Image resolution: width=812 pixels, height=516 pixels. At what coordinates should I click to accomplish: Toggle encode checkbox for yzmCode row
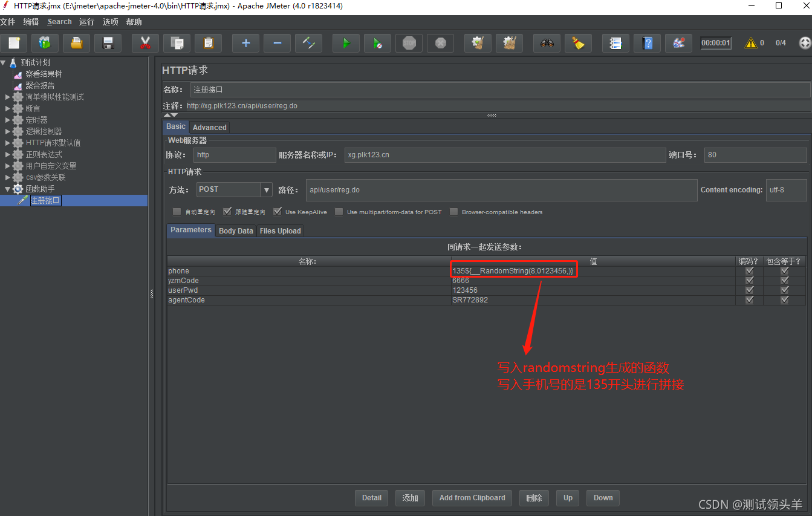[x=750, y=281]
